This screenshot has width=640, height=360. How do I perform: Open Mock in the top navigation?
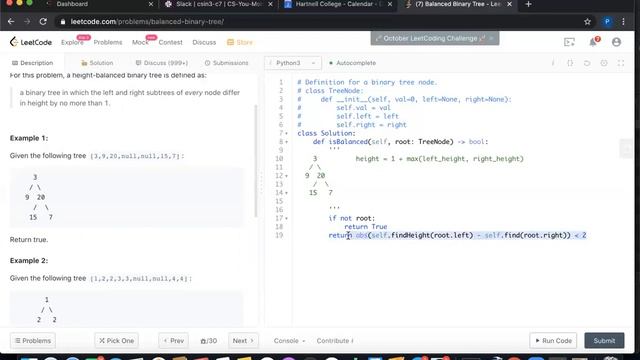pyautogui.click(x=140, y=42)
